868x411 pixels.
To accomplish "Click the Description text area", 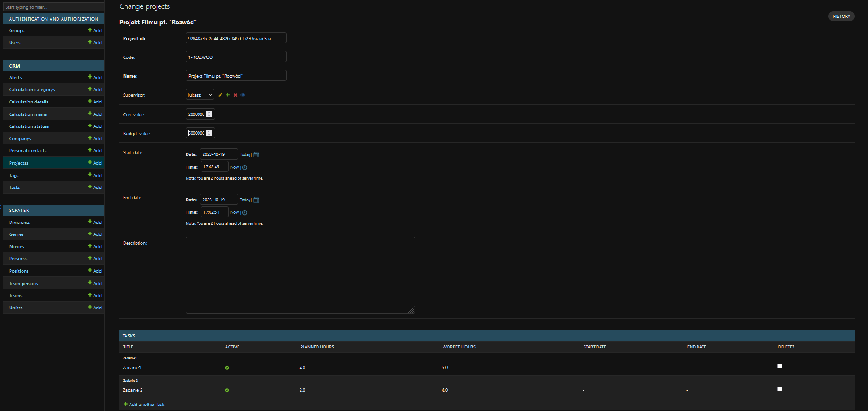I will 301,275.
